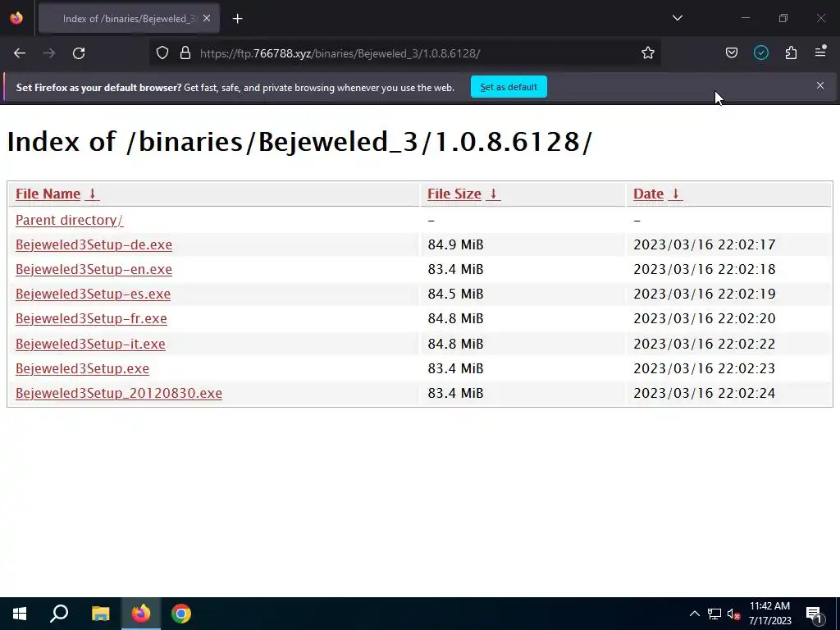Open Windows taskbar search

tap(59, 614)
